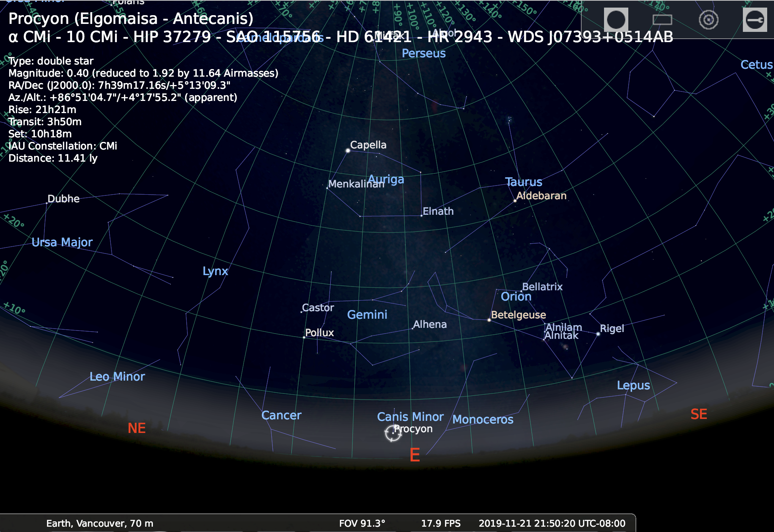Click the Taurus constellation label
Image resolution: width=774 pixels, height=532 pixels.
(x=524, y=182)
